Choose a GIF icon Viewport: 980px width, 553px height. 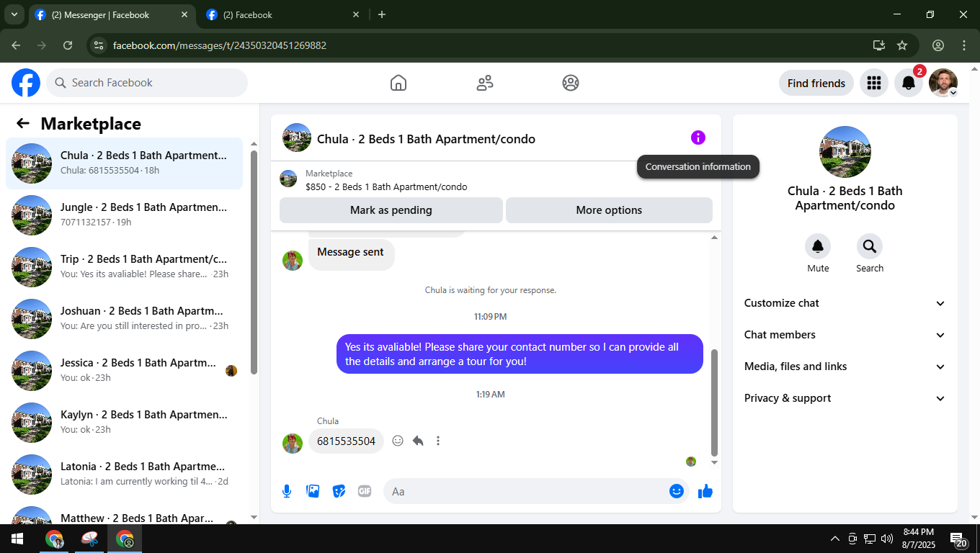365,491
